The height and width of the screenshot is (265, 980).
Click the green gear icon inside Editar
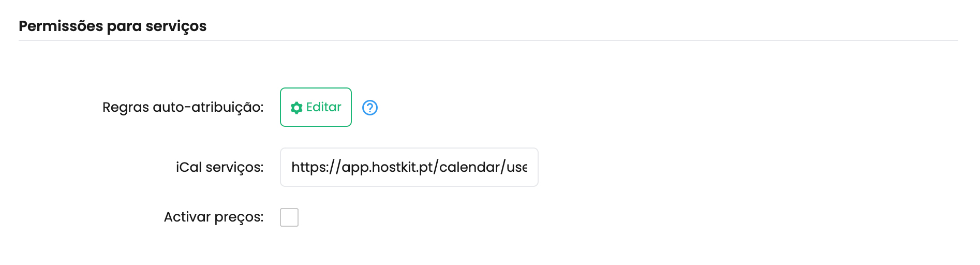296,108
